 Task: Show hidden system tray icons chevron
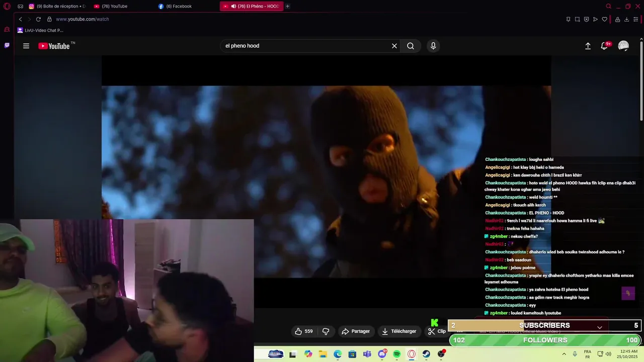tap(563, 354)
